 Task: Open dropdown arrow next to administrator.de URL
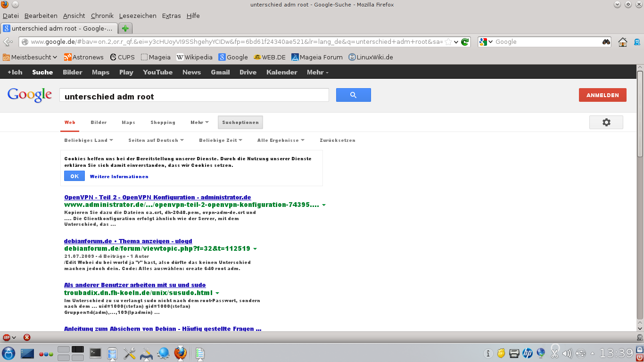tap(324, 205)
